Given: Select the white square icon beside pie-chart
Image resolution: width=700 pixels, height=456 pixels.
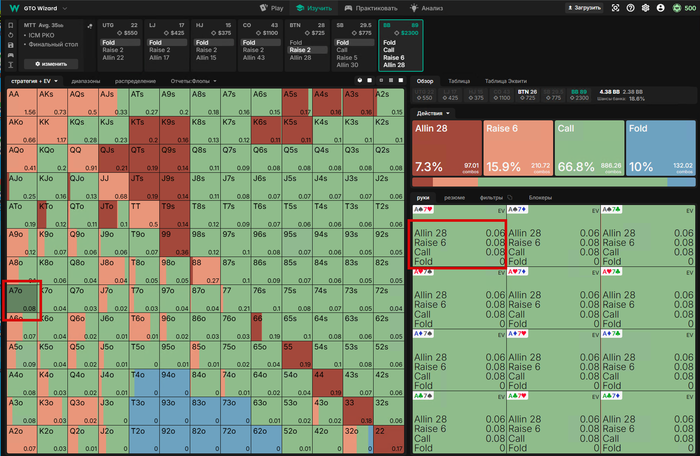Looking at the screenshot, I should coord(370,80).
